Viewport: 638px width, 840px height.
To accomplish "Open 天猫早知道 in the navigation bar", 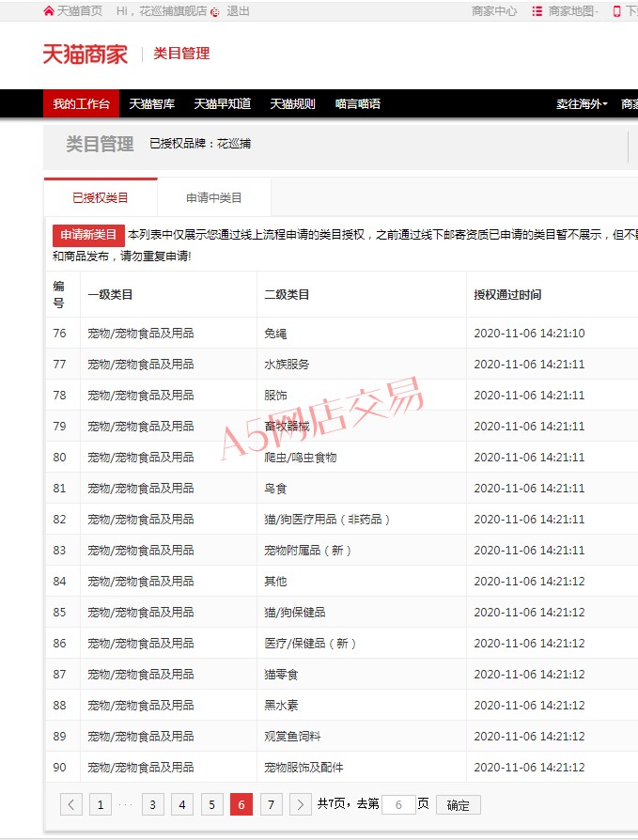I will point(223,103).
